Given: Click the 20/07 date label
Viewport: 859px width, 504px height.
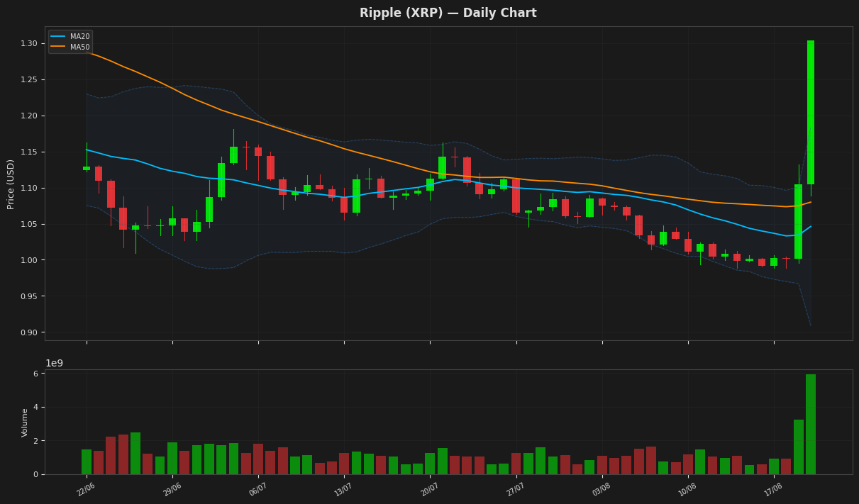Looking at the screenshot, I should coord(429,489).
